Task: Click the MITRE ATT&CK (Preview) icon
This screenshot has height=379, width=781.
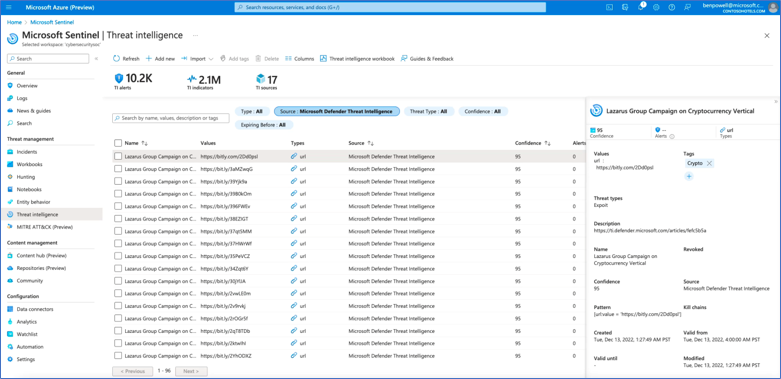Action: click(10, 227)
